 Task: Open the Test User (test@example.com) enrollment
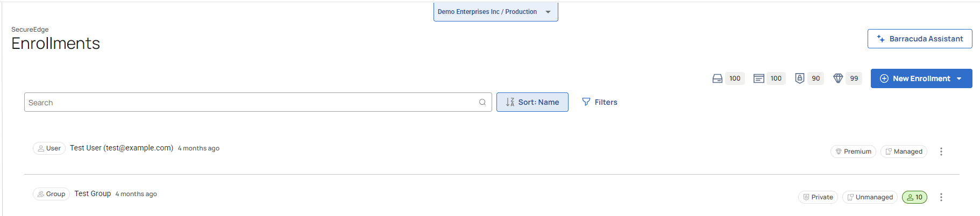click(x=122, y=148)
